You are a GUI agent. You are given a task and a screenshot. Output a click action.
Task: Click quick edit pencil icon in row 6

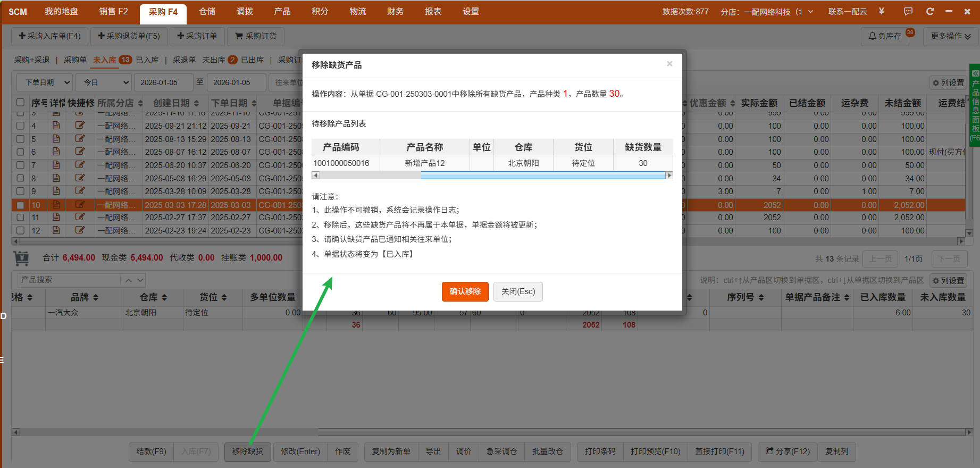(80, 152)
